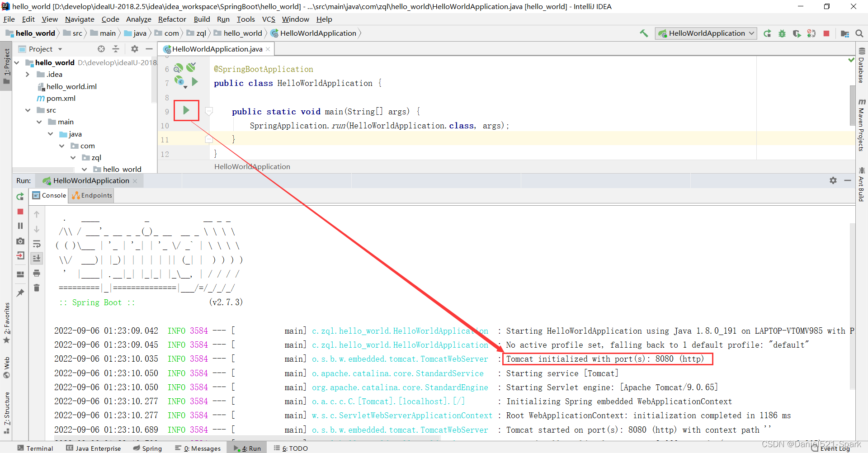Image resolution: width=868 pixels, height=453 pixels.
Task: Open the run configuration dropdown HelloWorldApplication
Action: click(x=706, y=33)
